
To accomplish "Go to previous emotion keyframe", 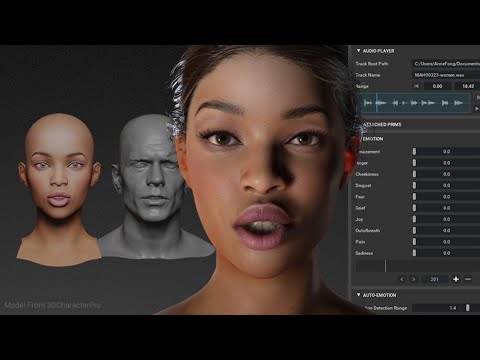I will 402,279.
